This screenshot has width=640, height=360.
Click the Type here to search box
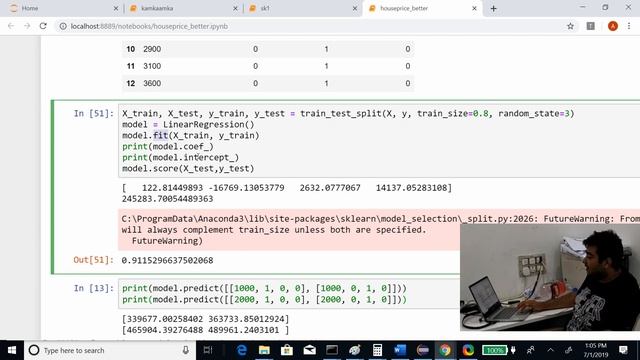[x=109, y=350]
